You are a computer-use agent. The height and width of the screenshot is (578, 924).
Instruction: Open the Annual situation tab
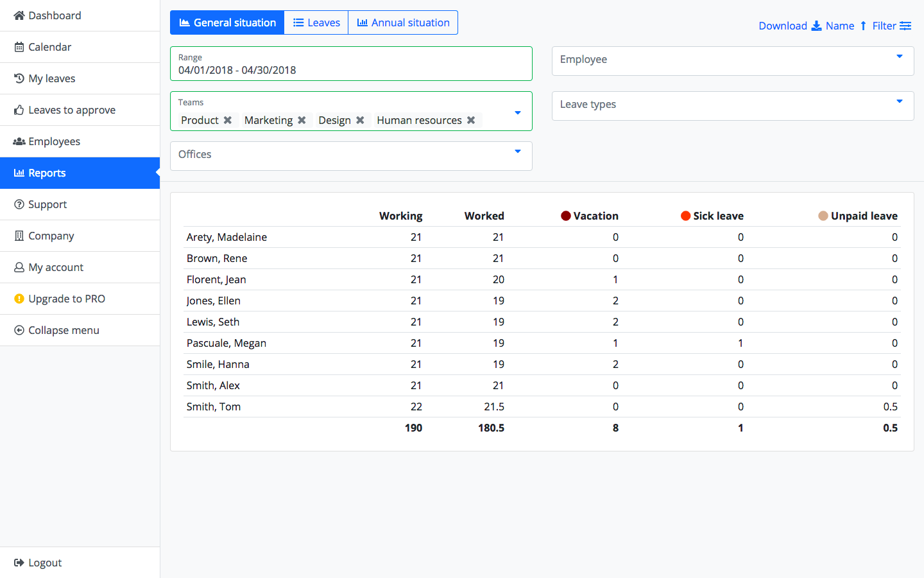403,22
